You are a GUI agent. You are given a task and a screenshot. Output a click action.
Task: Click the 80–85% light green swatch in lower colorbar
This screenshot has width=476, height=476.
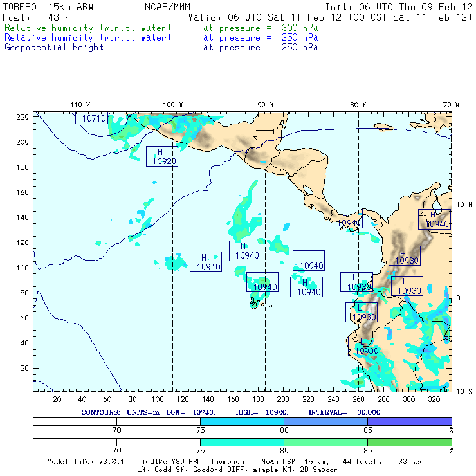pyautogui.click(x=325, y=442)
